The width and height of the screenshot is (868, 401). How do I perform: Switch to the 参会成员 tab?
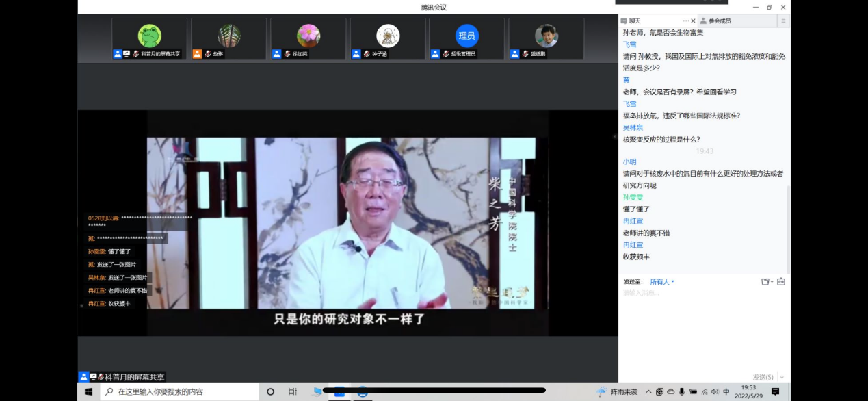coord(719,21)
